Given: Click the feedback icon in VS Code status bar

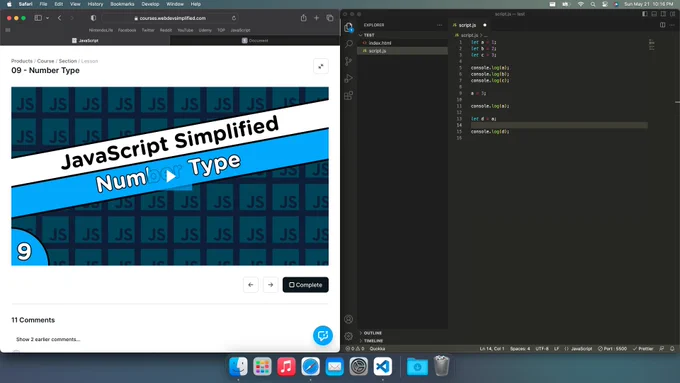Looking at the screenshot, I should (x=661, y=349).
